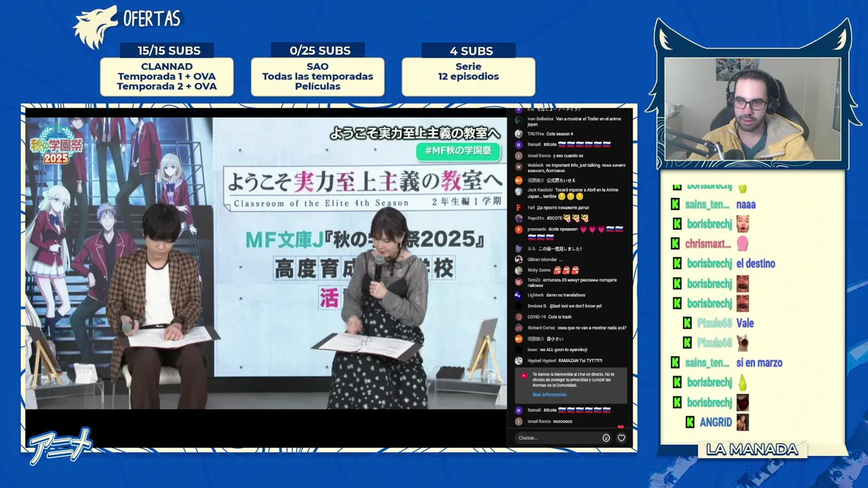Click Hypixel Hypixel's avatar

(519, 361)
